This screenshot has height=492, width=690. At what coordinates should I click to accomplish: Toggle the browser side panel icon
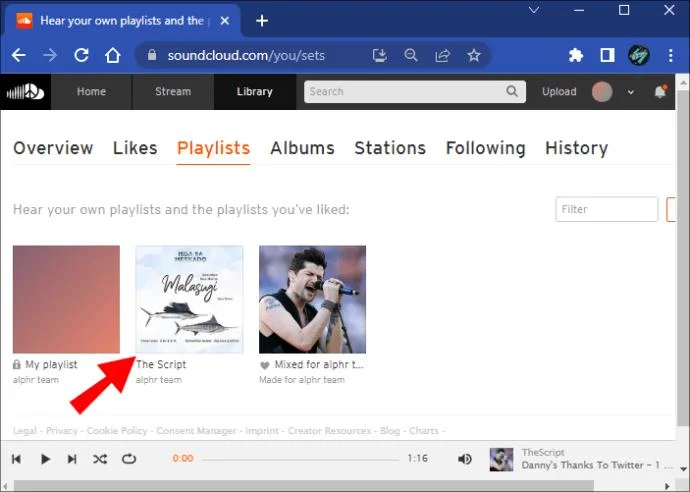pos(607,55)
